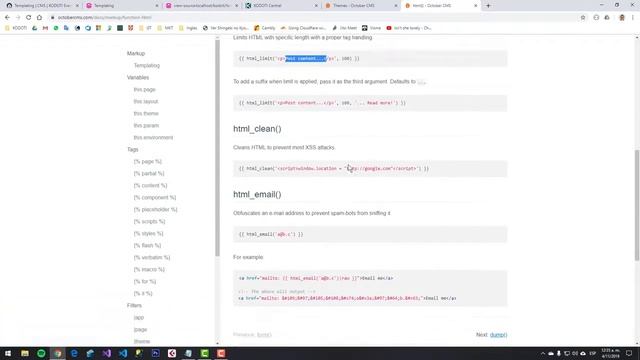Image resolution: width=640 pixels, height=360 pixels.
Task: Open the this.param sidebar link
Action: point(146,125)
